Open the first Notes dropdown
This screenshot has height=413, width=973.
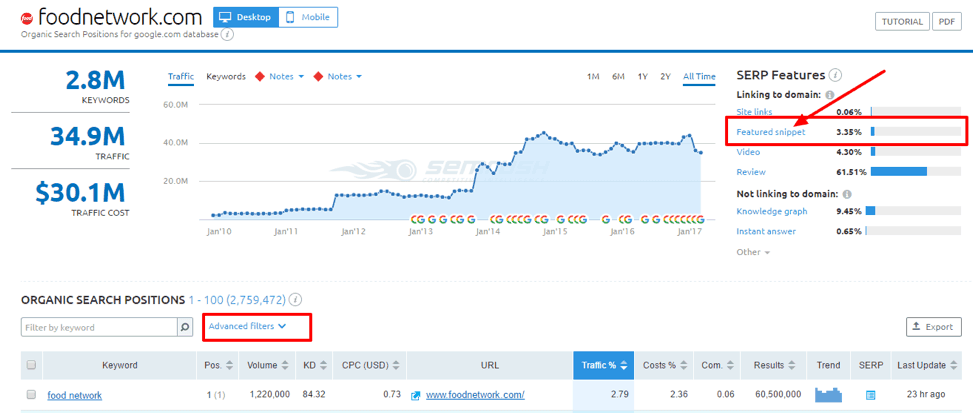coord(286,77)
